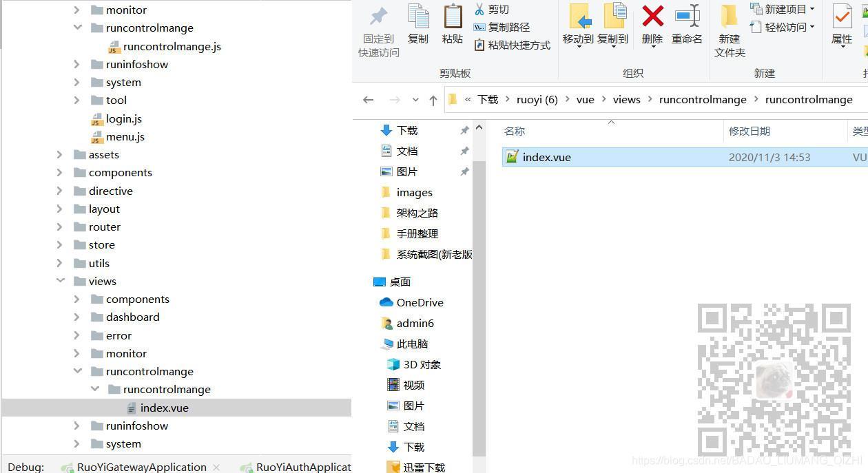
Task: Select runcontrolmange.js in project tree
Action: click(172, 47)
